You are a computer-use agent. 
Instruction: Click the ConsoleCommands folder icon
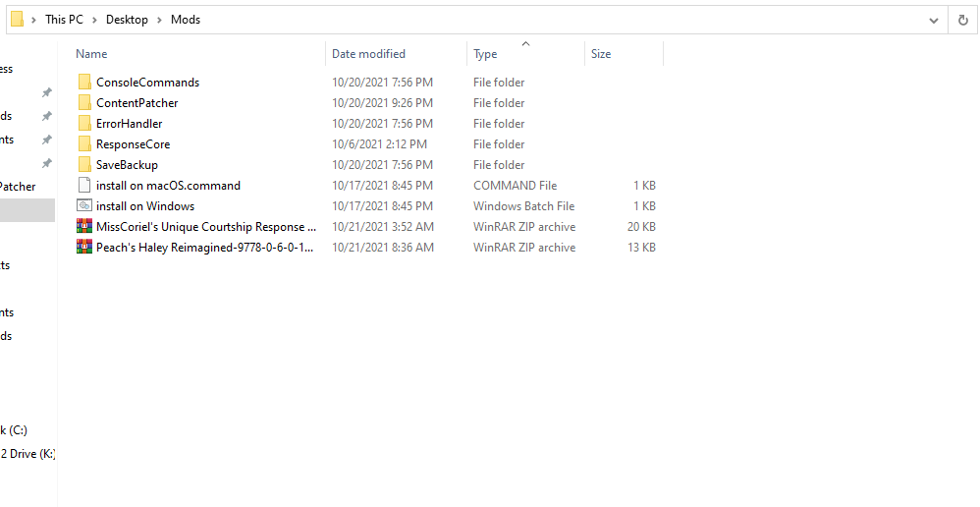pos(84,83)
